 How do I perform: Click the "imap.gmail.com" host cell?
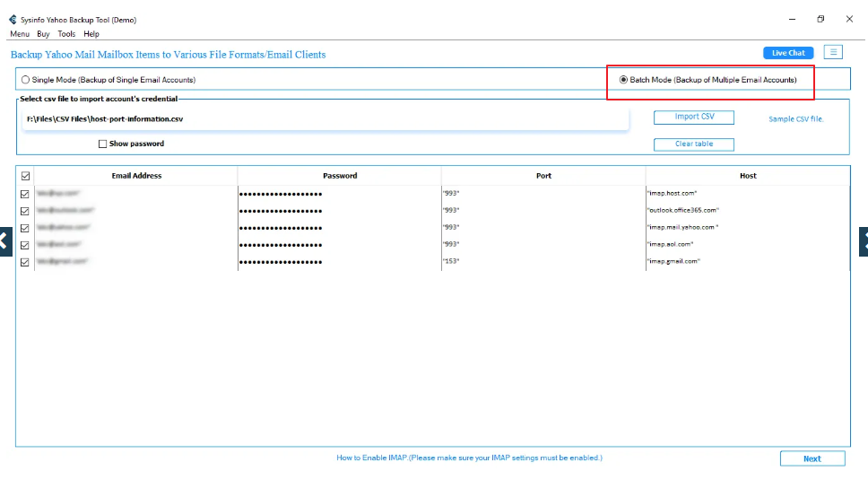pos(747,261)
